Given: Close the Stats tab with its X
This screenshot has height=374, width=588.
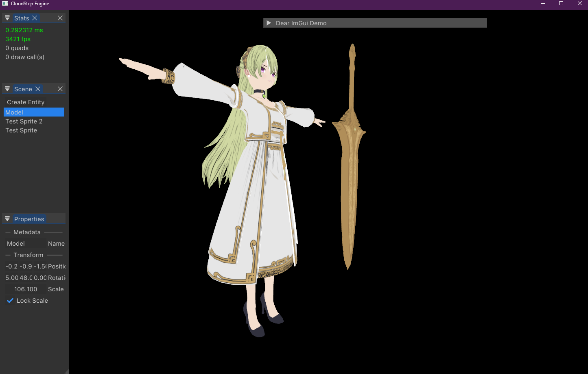Looking at the screenshot, I should [x=35, y=18].
